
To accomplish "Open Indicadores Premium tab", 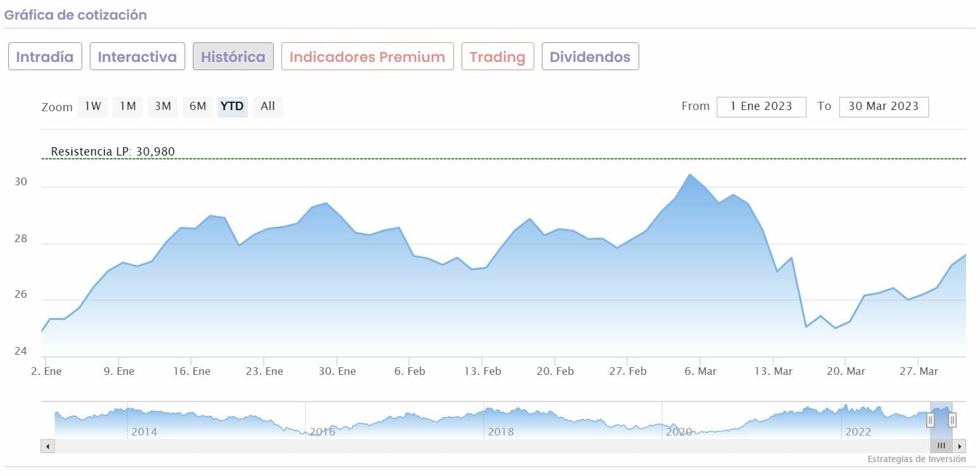I will coord(367,57).
